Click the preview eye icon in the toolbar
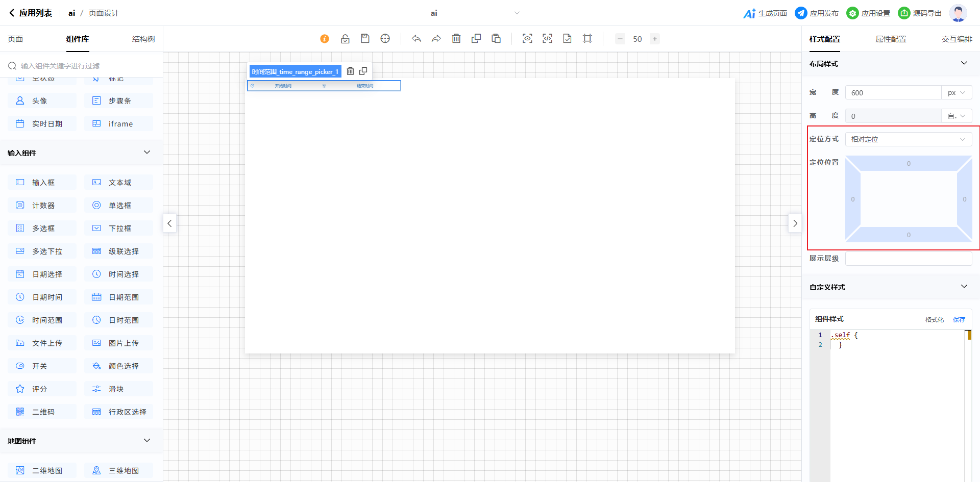The height and width of the screenshot is (482, 980). (x=527, y=39)
